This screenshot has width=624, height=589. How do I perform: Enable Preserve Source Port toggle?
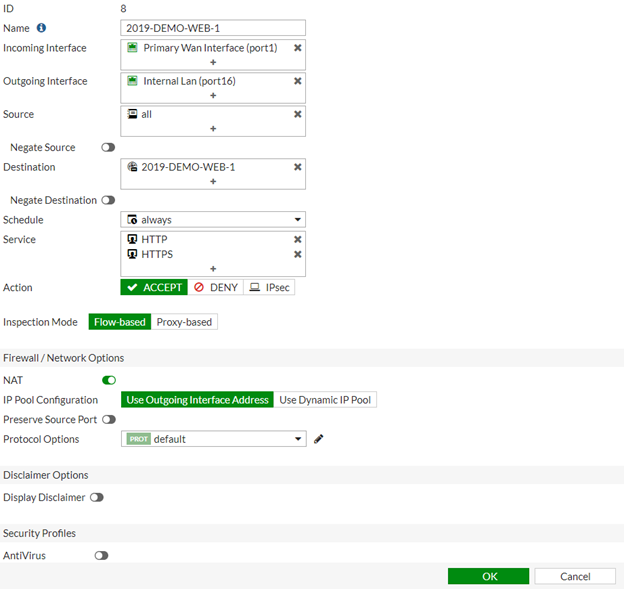point(109,419)
